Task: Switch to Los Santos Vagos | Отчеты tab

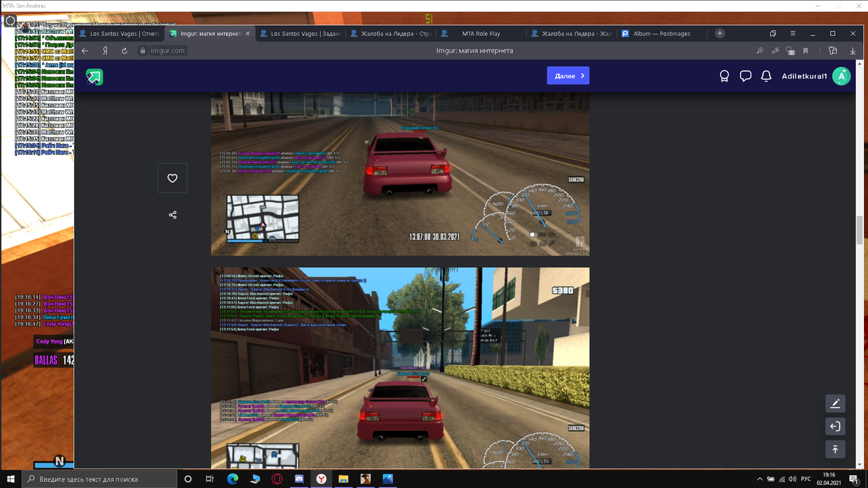Action: [x=119, y=33]
